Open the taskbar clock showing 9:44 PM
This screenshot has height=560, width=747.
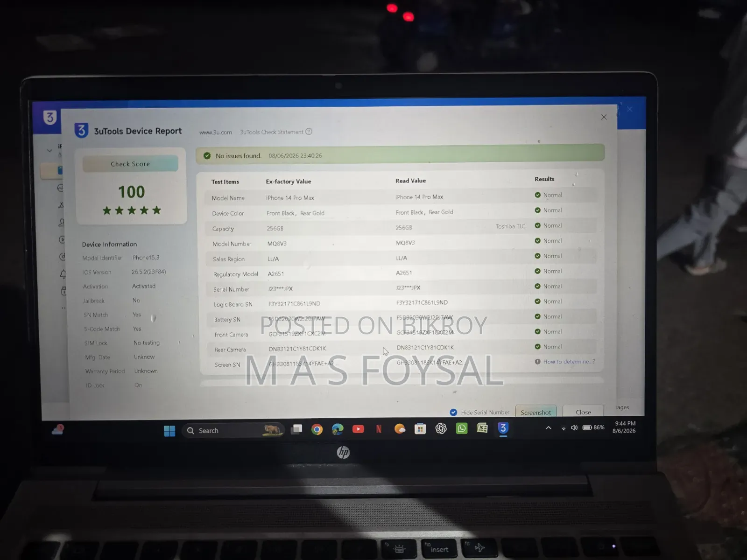pyautogui.click(x=624, y=427)
